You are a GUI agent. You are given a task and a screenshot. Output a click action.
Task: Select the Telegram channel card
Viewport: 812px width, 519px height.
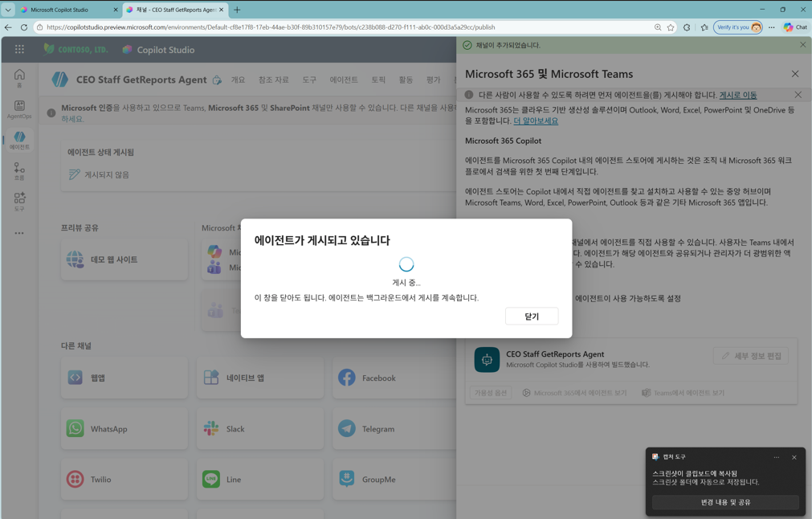pyautogui.click(x=394, y=428)
